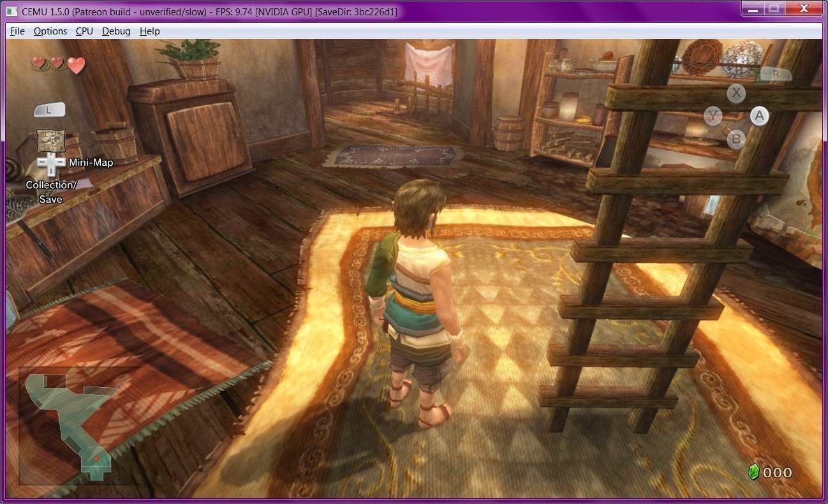Close the CEMU window
828x504 pixels.
coord(803,9)
